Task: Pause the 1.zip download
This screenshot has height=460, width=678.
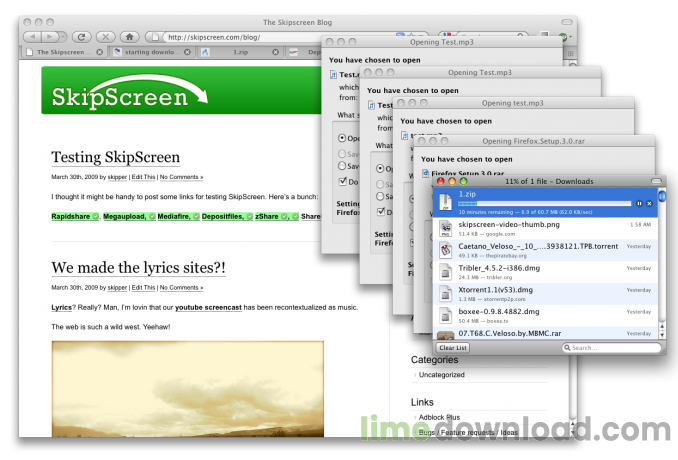Action: [639, 203]
